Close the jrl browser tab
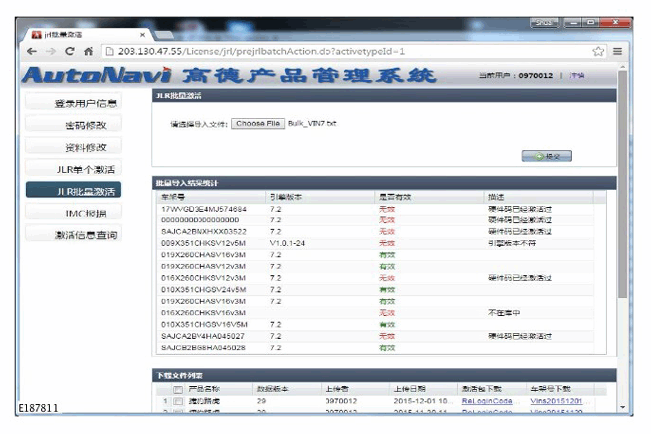The image size is (651, 434). click(x=142, y=35)
